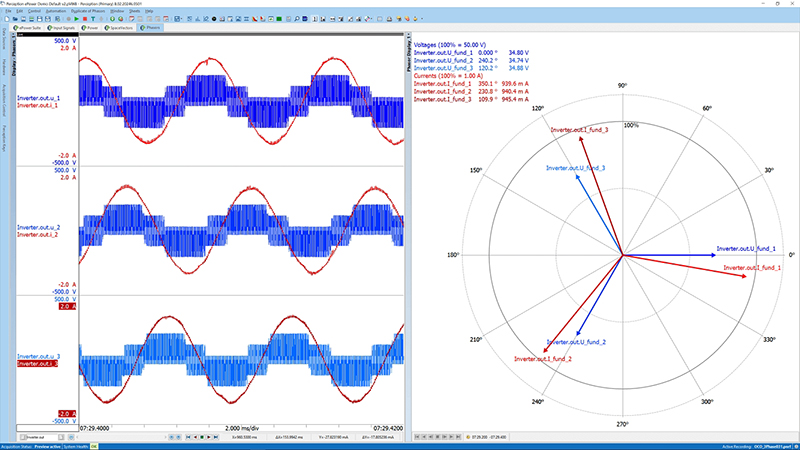This screenshot has height=450, width=800.
Task: Click the Inverter.out.U_fund_2 voltage readout row
Action: [471, 60]
